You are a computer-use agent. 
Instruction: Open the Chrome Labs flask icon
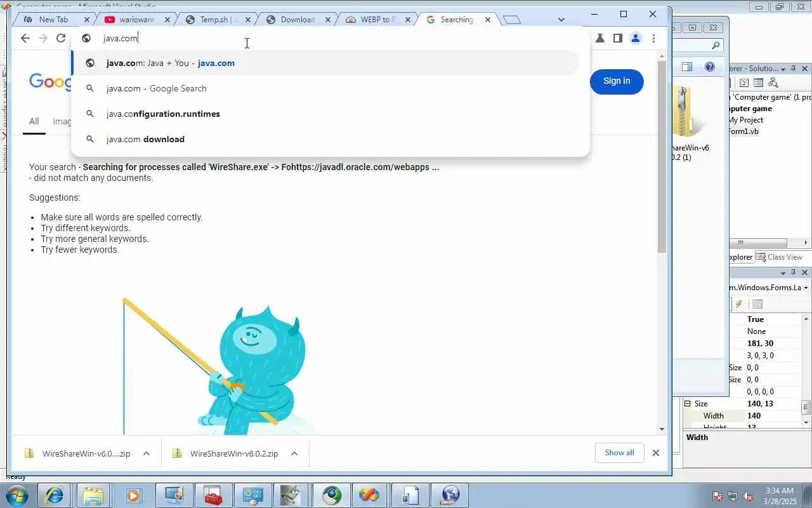[x=599, y=38]
